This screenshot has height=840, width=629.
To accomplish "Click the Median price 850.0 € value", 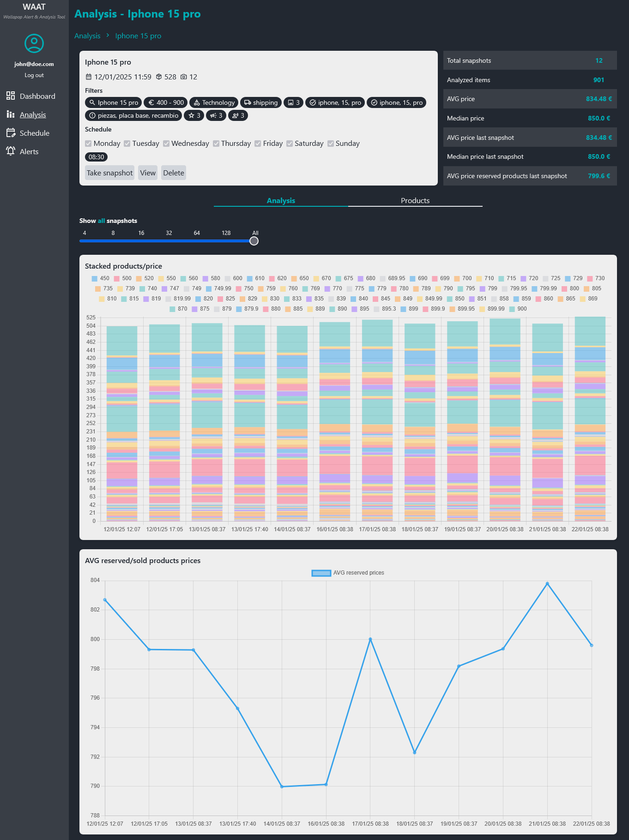I will point(599,118).
